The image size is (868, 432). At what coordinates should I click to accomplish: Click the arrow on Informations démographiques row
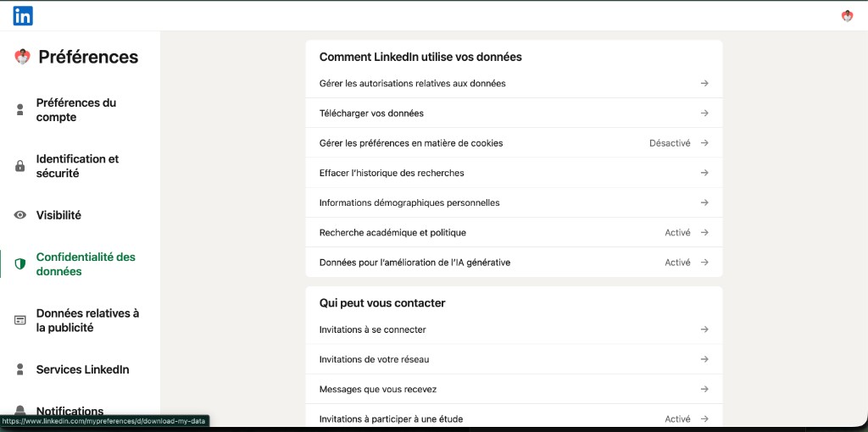(x=704, y=203)
